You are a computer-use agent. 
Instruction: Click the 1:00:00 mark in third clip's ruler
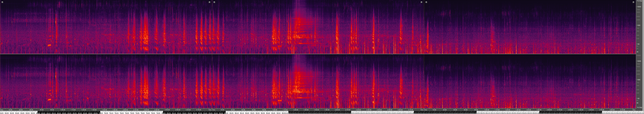click(x=487, y=110)
